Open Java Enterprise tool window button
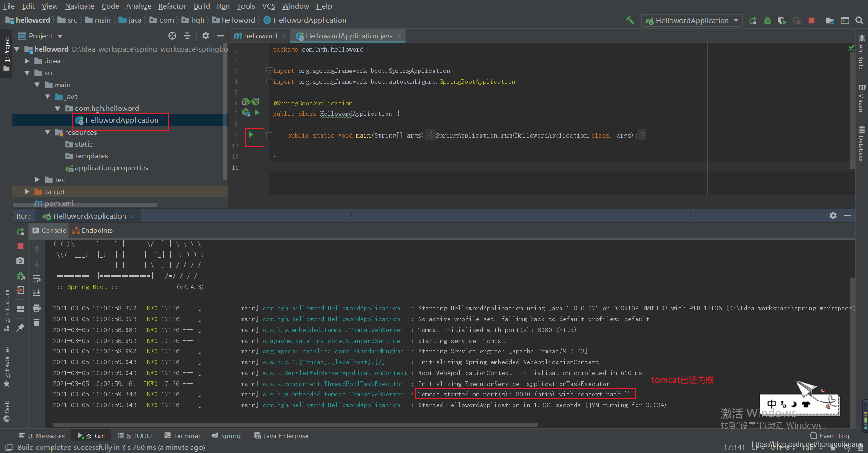This screenshot has width=868, height=453. click(281, 435)
